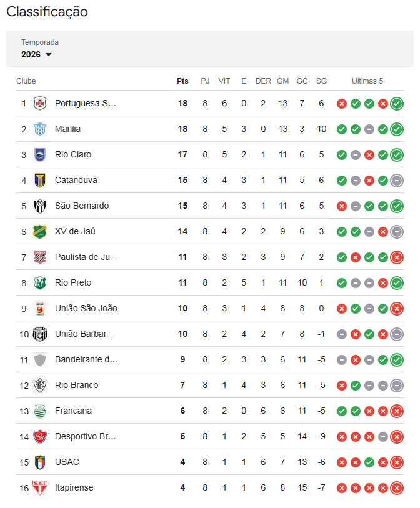The width and height of the screenshot is (420, 508).
Task: Click the USAC club crest
Action: coord(40,462)
